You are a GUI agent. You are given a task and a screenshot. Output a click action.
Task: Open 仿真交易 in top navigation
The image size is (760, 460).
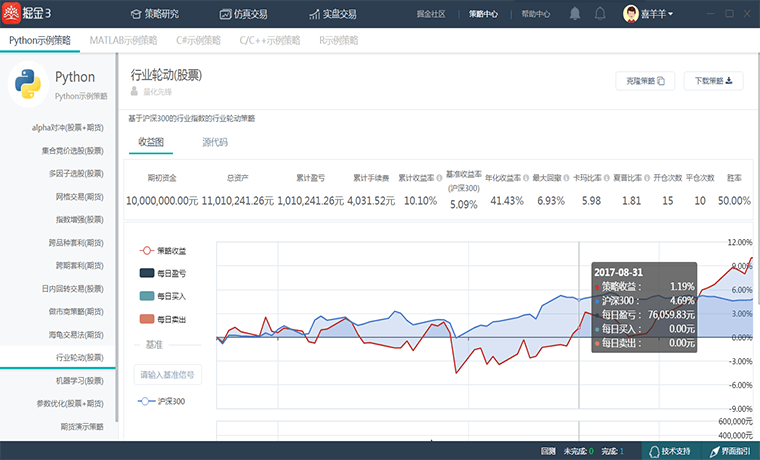[243, 14]
